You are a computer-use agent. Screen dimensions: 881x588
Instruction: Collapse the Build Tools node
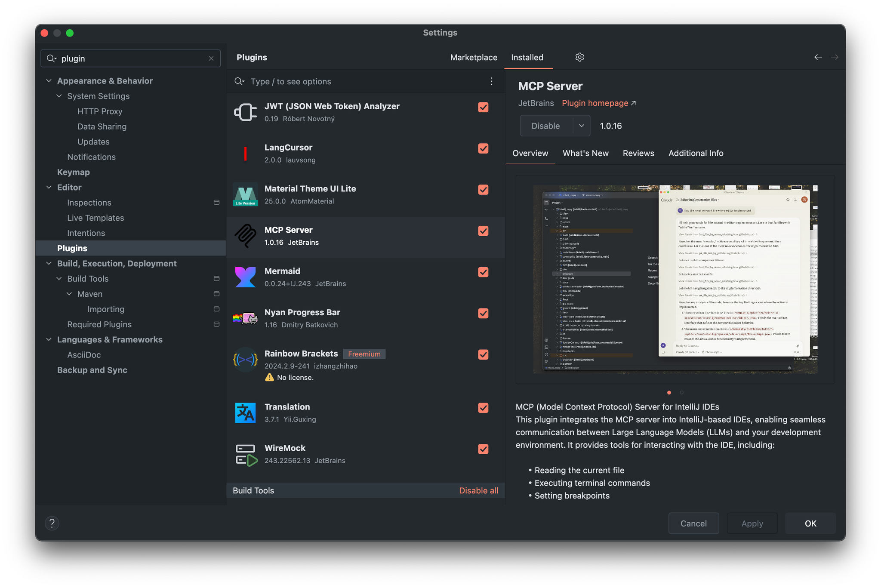[x=59, y=279]
